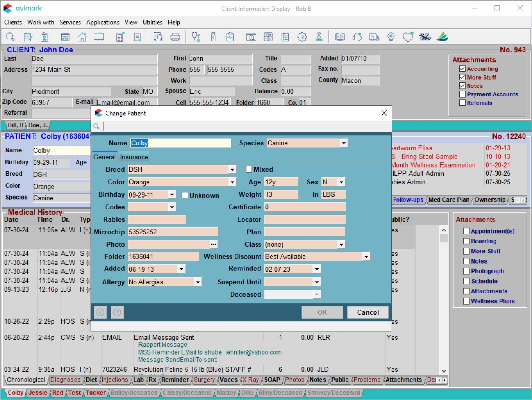
Task: Expand the Allergy dropdown
Action: pos(198,282)
